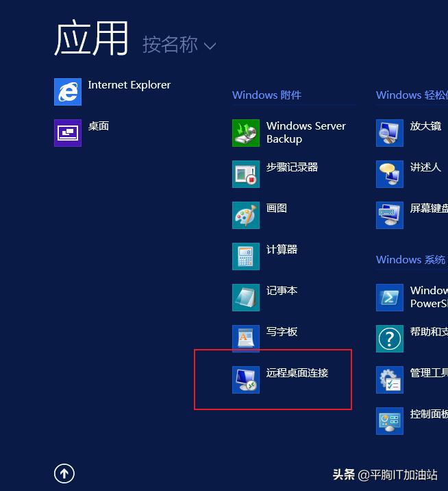Click the 桌面 label text

pos(99,126)
